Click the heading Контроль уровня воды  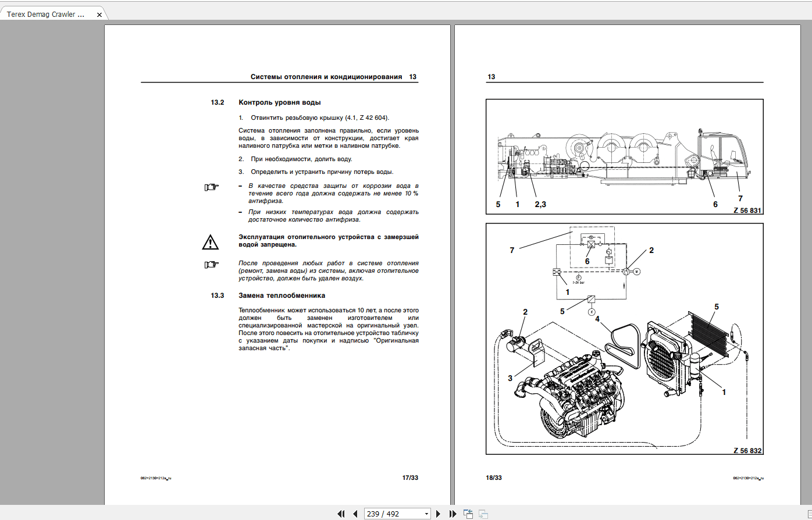point(279,102)
